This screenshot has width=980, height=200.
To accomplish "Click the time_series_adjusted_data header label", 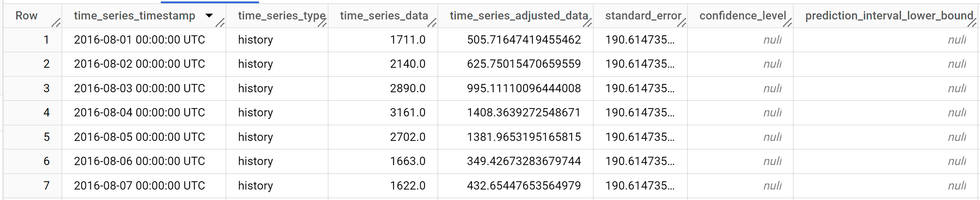I will click(519, 15).
